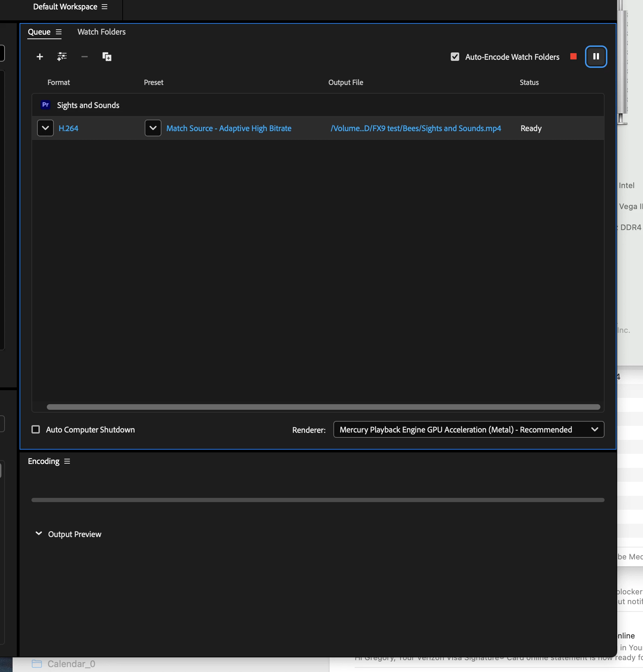Click the Duplicate queue item icon
Image resolution: width=643 pixels, height=672 pixels.
pos(107,57)
